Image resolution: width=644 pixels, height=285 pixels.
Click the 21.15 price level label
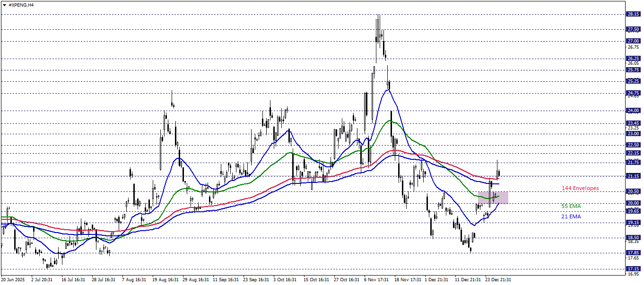(x=633, y=176)
